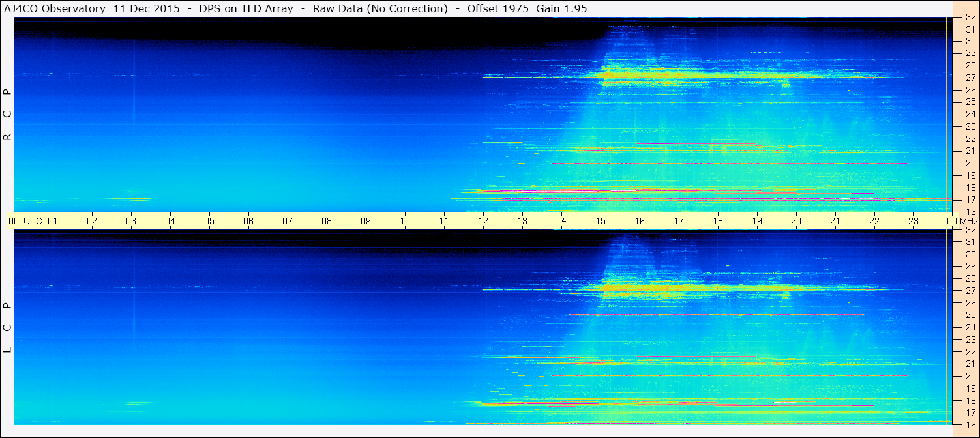This screenshot has width=980, height=438.
Task: Click the LCP panel label
Action: pyautogui.click(x=7, y=328)
